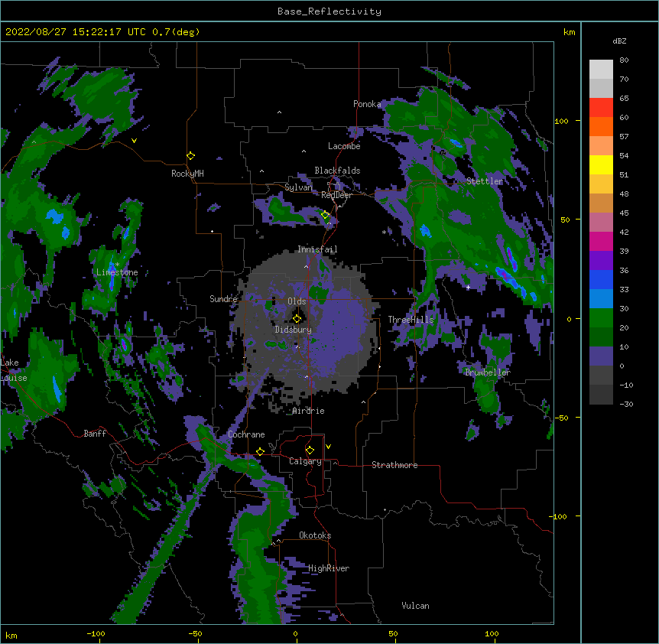Click the HighRiver city label
The width and height of the screenshot is (659, 644).
click(x=329, y=568)
